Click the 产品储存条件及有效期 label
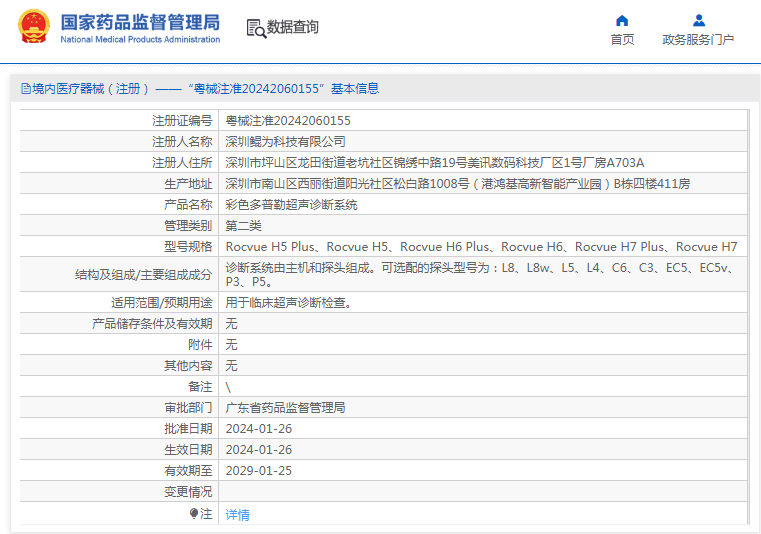761x534 pixels. point(152,324)
